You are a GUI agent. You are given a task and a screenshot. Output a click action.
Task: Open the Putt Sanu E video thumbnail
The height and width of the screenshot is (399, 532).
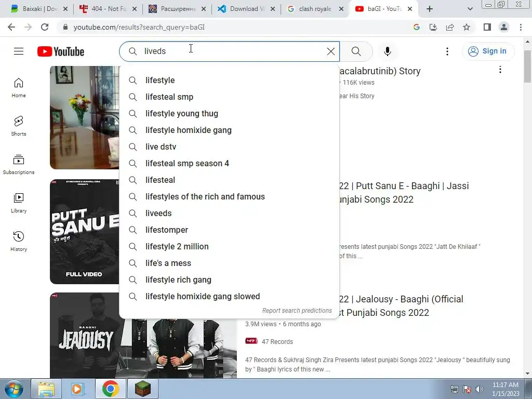[x=85, y=231]
